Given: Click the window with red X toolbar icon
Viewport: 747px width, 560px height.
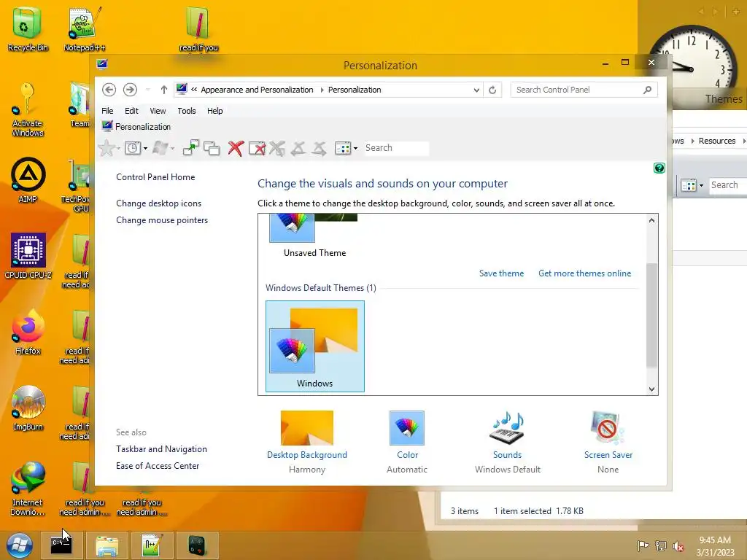Looking at the screenshot, I should point(257,148).
